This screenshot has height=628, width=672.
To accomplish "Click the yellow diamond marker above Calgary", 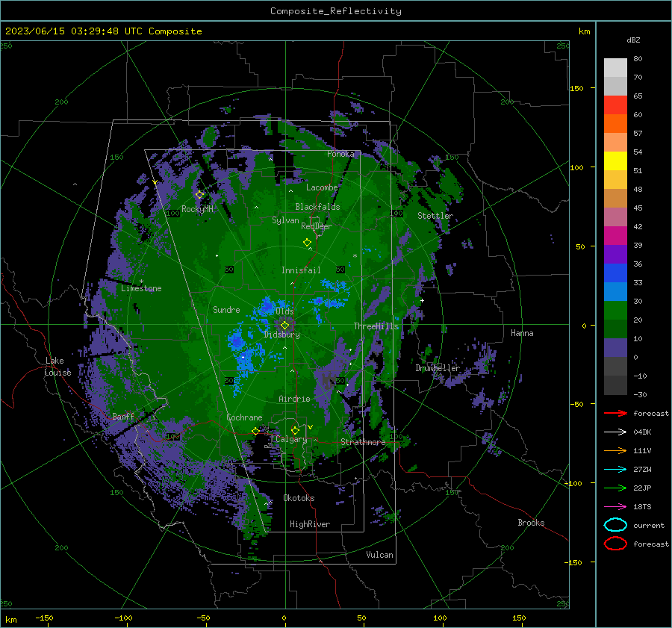I will 295,430.
